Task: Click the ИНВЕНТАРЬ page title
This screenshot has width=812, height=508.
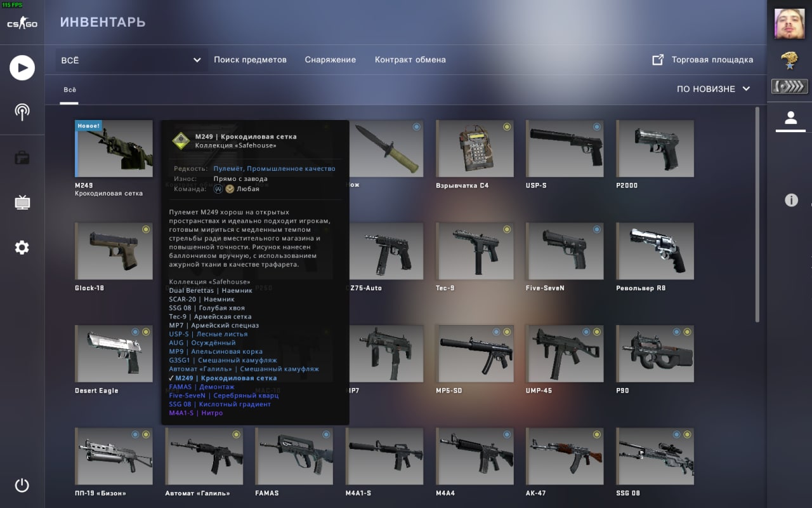Action: [x=103, y=23]
